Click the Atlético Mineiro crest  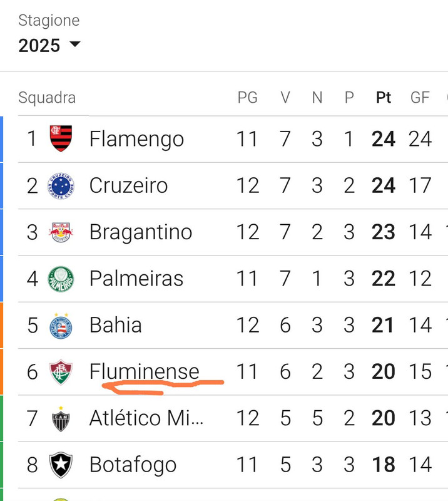[61, 418]
